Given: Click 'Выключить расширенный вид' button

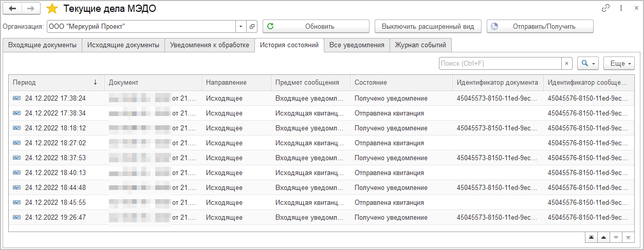Looking at the screenshot, I should [x=428, y=26].
